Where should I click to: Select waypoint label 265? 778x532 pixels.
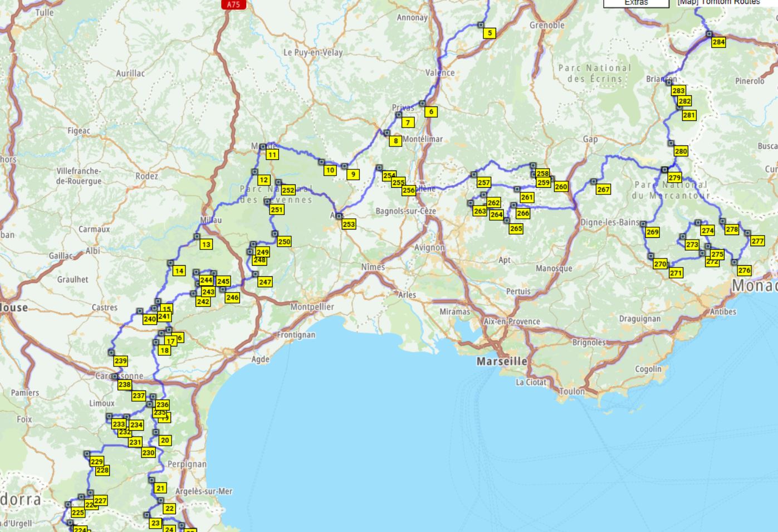[516, 228]
